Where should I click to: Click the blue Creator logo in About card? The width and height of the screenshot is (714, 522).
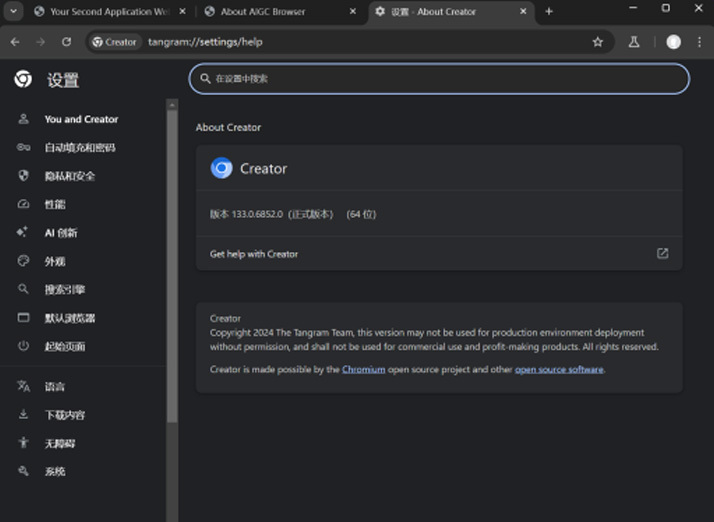click(x=222, y=168)
